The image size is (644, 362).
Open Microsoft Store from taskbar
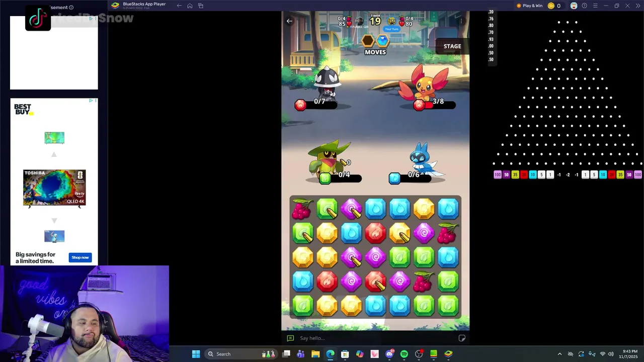345,354
